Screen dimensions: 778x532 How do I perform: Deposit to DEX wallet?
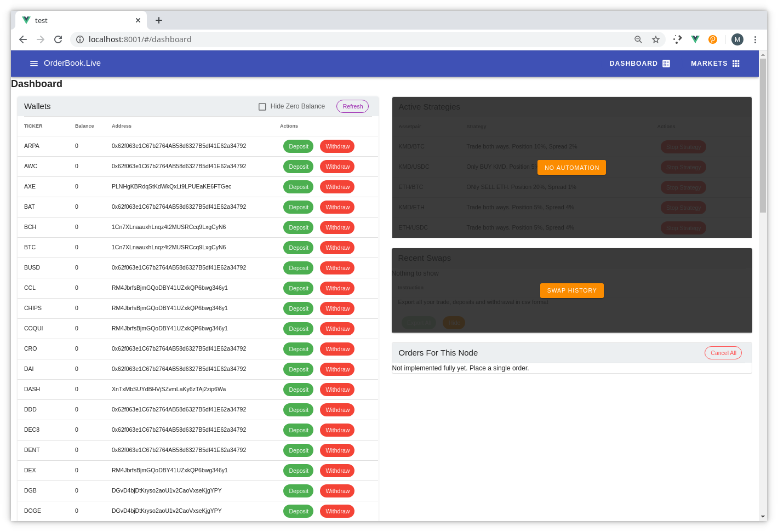pos(299,471)
